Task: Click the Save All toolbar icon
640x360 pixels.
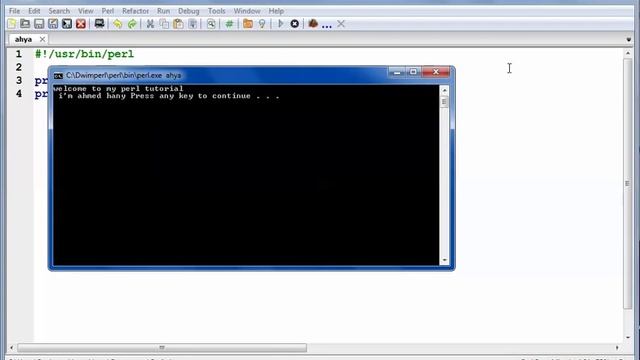Action: (x=67, y=24)
